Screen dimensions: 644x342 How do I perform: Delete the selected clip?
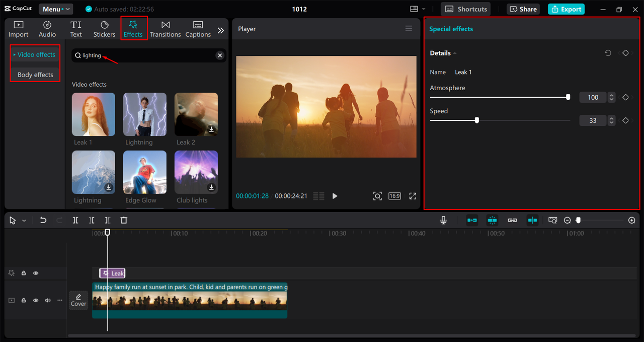pos(124,220)
